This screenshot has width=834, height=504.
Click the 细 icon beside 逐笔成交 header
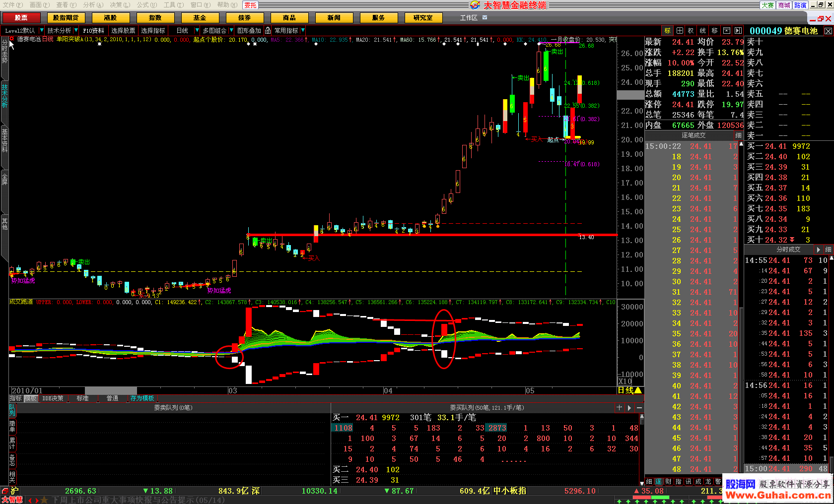click(738, 135)
